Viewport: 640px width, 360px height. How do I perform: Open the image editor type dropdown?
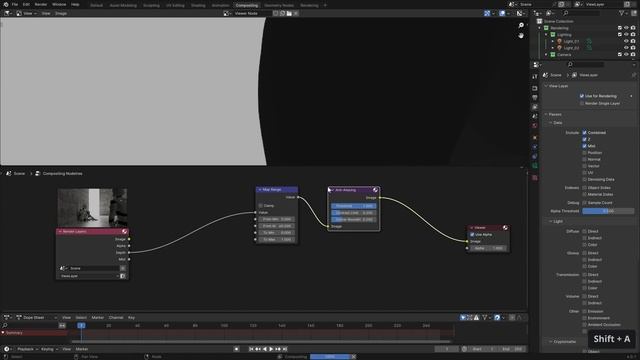(8, 13)
